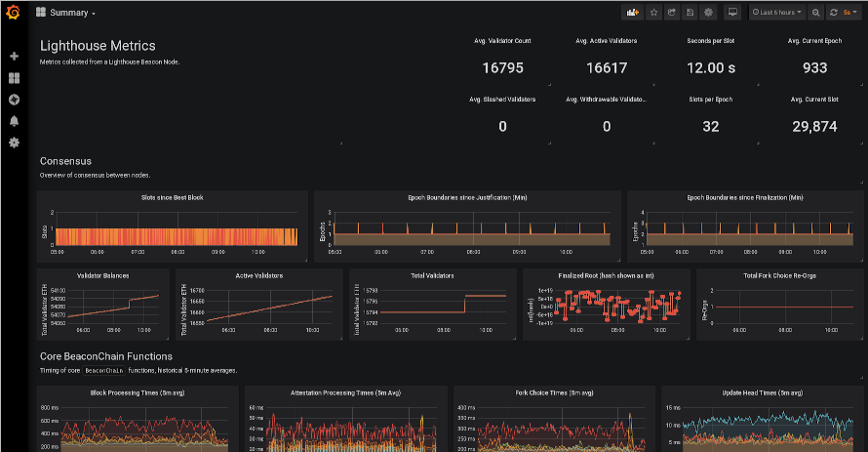Click the zoom out time range icon
Image resolution: width=868 pixels, height=452 pixels.
pyautogui.click(x=816, y=13)
